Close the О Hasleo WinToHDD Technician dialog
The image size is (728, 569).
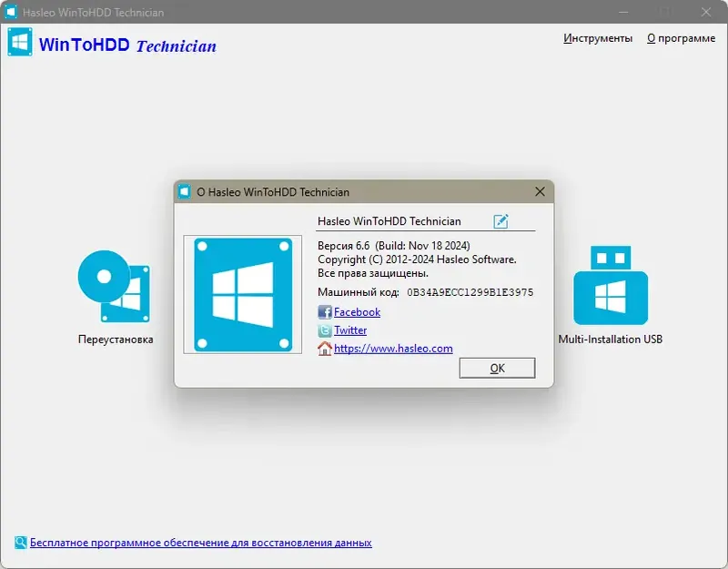540,192
